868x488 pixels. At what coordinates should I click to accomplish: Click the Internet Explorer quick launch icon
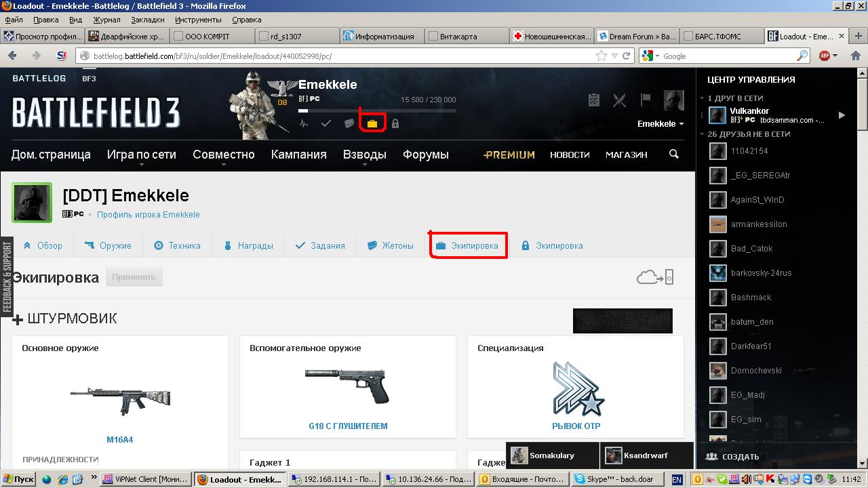point(63,479)
